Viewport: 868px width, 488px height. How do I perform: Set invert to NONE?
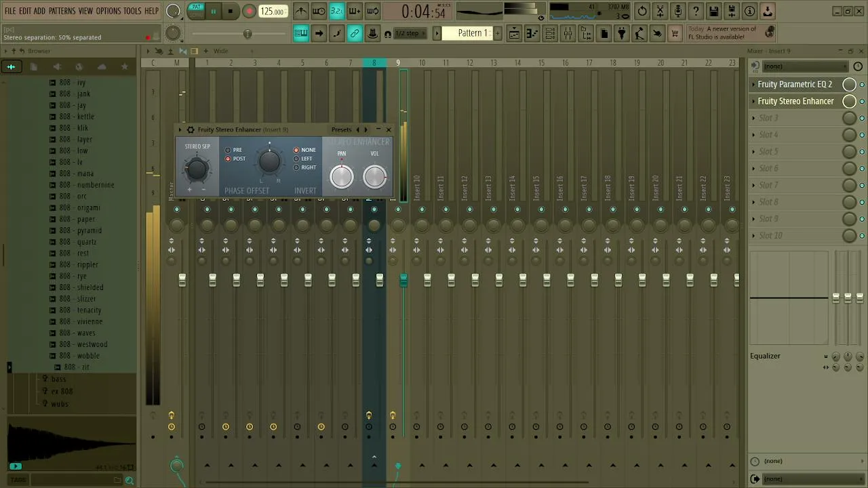click(296, 150)
